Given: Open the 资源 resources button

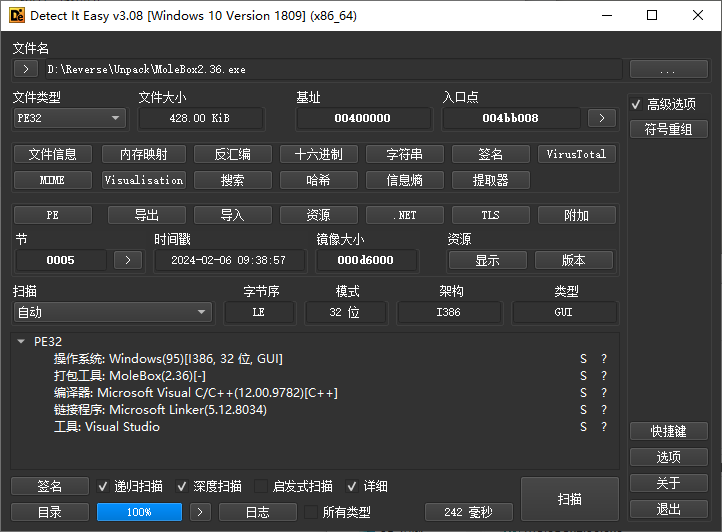Looking at the screenshot, I should 319,215.
